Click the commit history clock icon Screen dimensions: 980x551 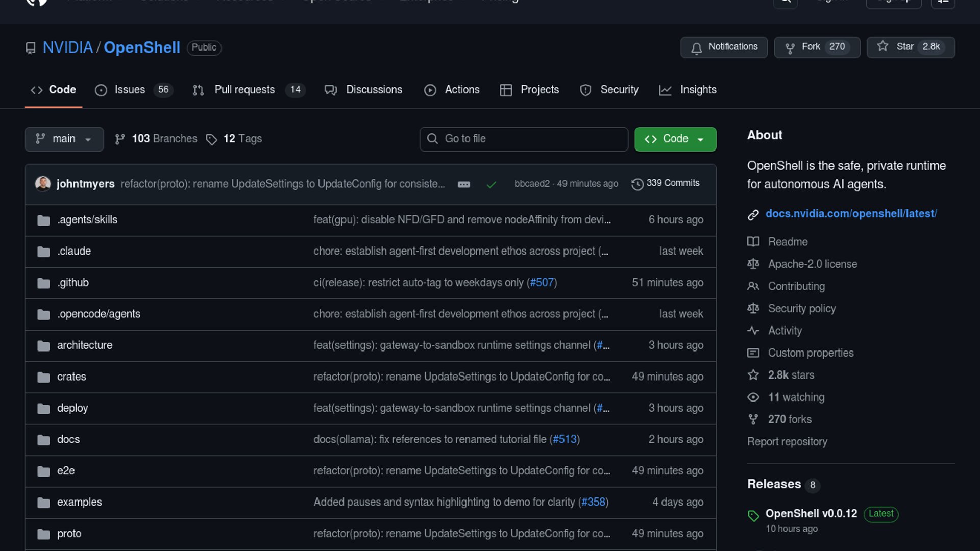click(x=637, y=184)
